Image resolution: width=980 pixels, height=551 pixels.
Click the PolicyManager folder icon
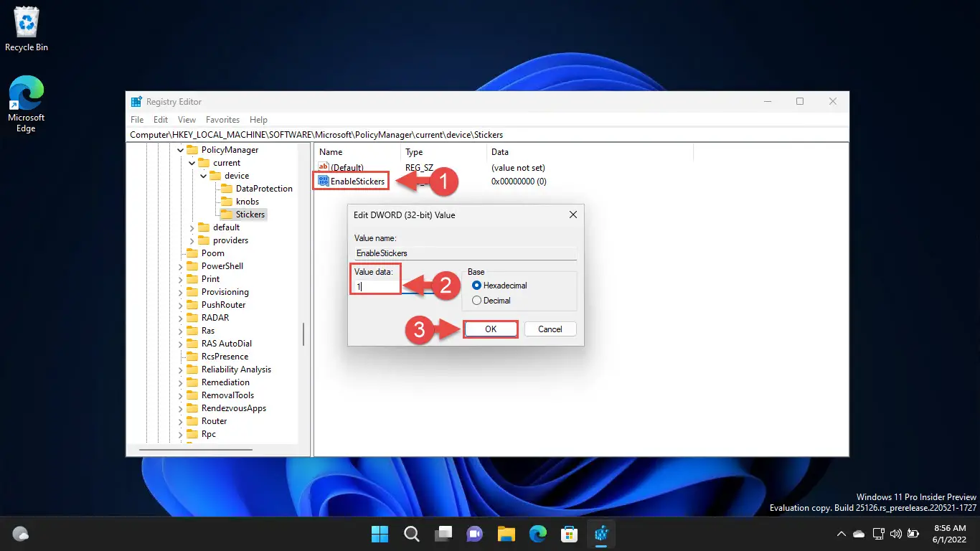[192, 150]
